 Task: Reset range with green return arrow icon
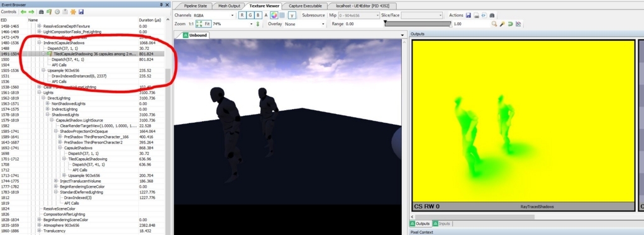tap(510, 24)
